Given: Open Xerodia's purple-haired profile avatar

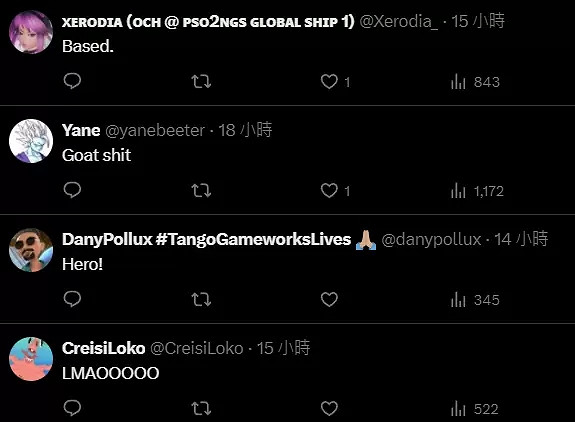Looking at the screenshot, I should (31, 32).
